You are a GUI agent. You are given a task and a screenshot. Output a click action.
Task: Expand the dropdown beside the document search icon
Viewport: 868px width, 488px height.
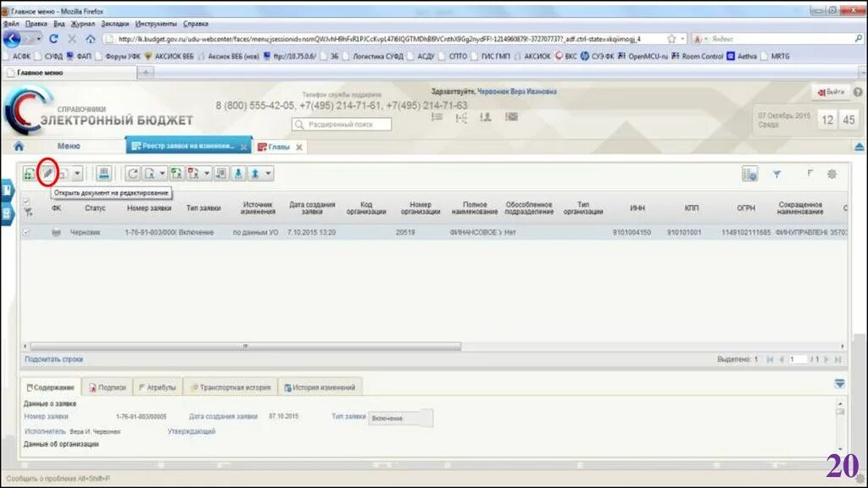(162, 174)
